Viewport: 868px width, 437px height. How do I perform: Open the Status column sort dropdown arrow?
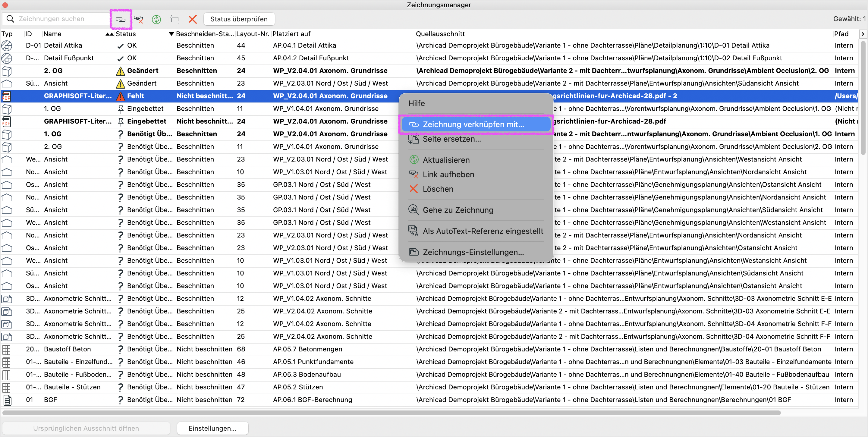pyautogui.click(x=171, y=34)
